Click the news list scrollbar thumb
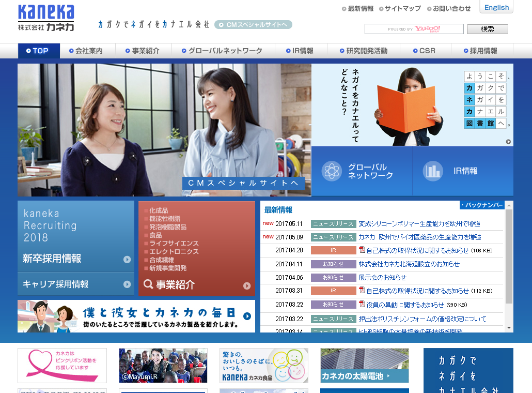This screenshot has width=532, height=393. pos(509,256)
